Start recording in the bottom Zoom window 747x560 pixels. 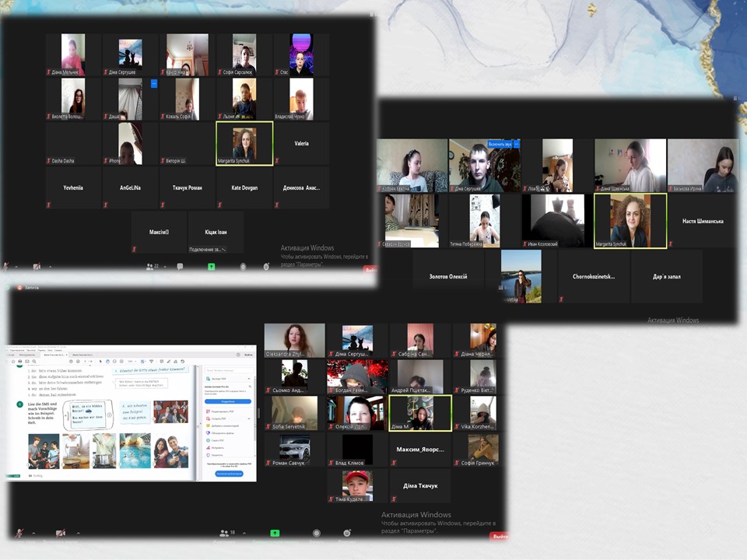pos(317,534)
